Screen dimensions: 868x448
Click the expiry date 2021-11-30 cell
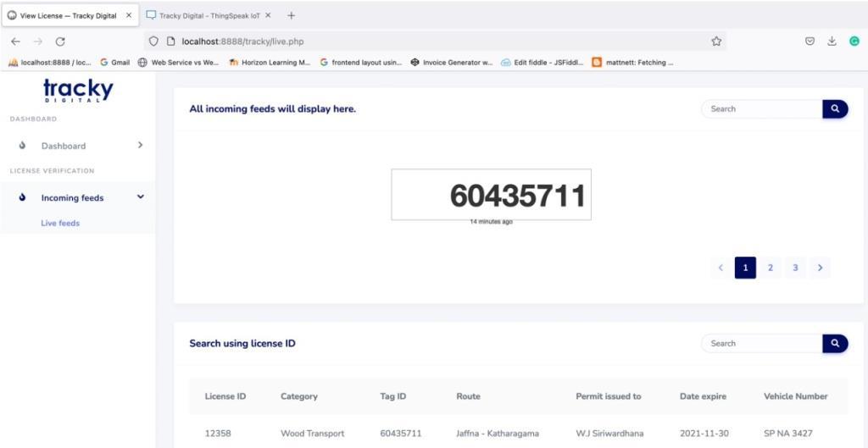click(704, 433)
